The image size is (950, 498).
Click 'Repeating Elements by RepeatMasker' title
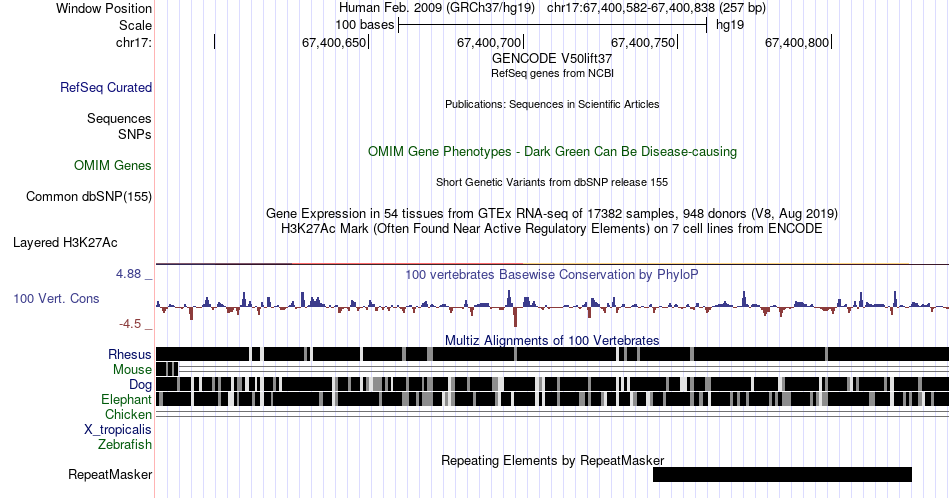click(x=552, y=460)
